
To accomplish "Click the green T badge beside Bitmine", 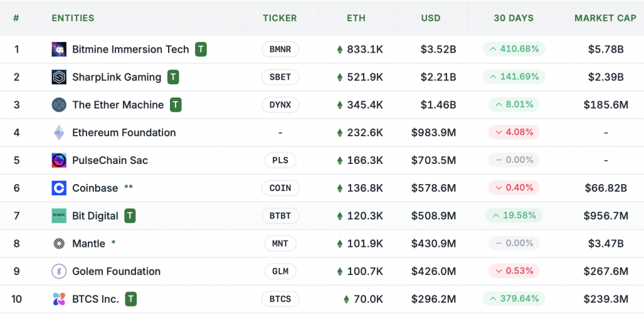I will tap(201, 49).
